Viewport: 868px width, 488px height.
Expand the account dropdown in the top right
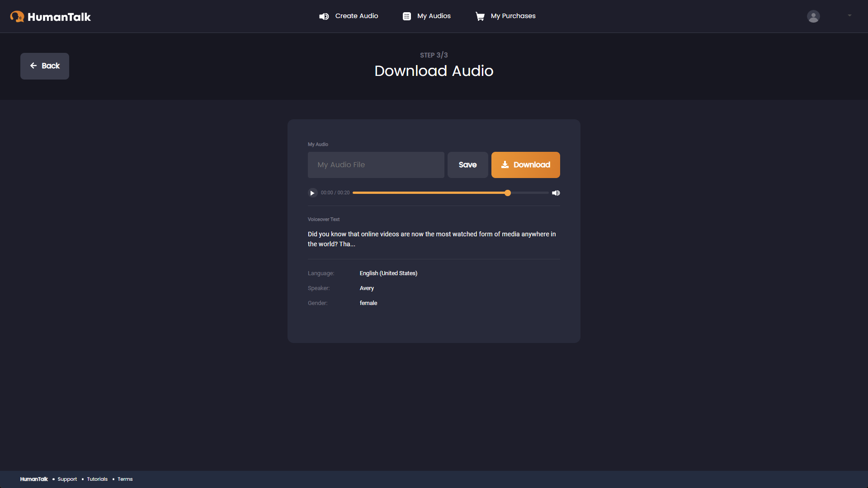tap(849, 15)
